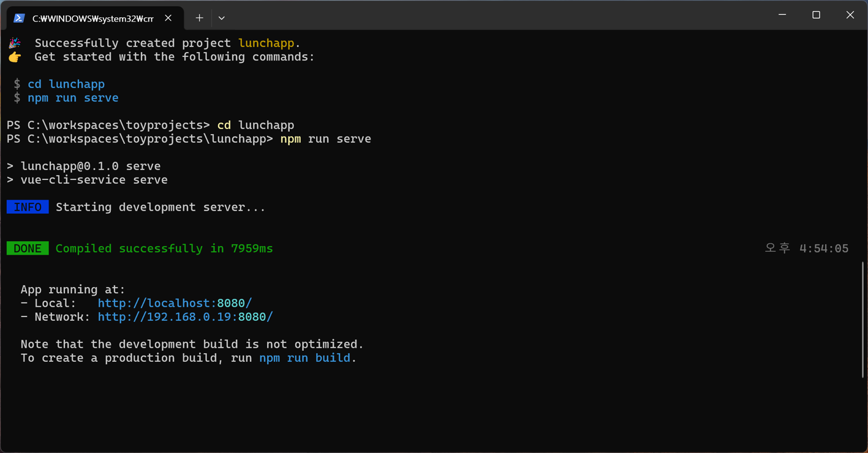Close the terminal window
Screen dimensions: 868x453
click(x=850, y=15)
